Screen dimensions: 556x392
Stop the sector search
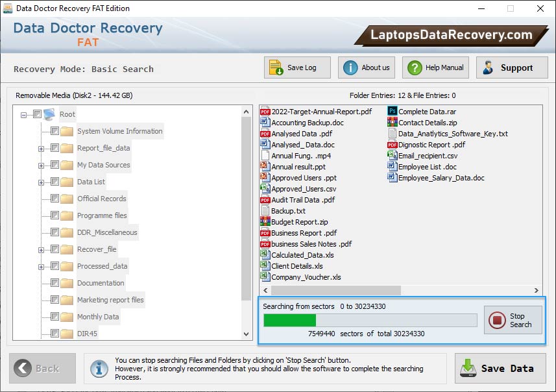513,320
